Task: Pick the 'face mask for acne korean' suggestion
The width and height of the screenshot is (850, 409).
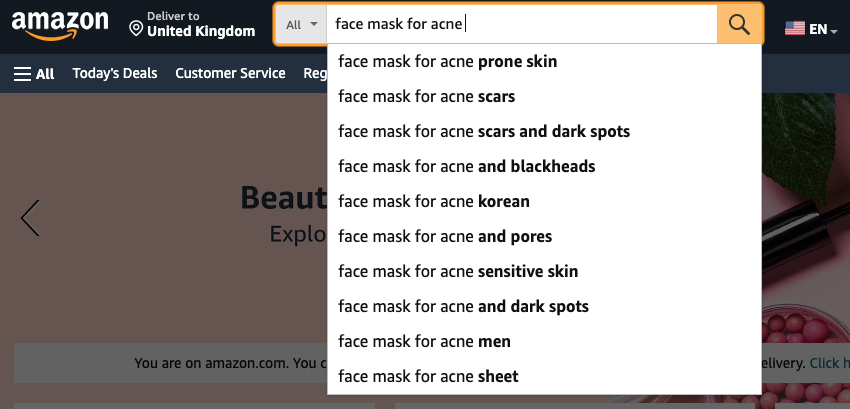Action: pos(544,201)
